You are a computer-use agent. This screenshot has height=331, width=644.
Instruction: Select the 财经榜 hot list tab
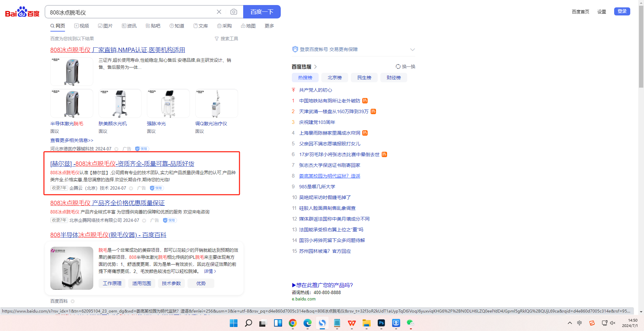tap(393, 78)
